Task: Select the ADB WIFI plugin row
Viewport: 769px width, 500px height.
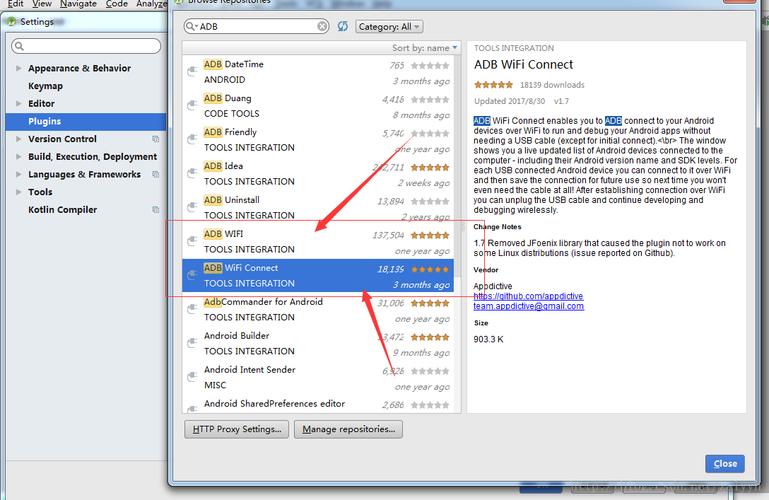Action: pyautogui.click(x=318, y=241)
